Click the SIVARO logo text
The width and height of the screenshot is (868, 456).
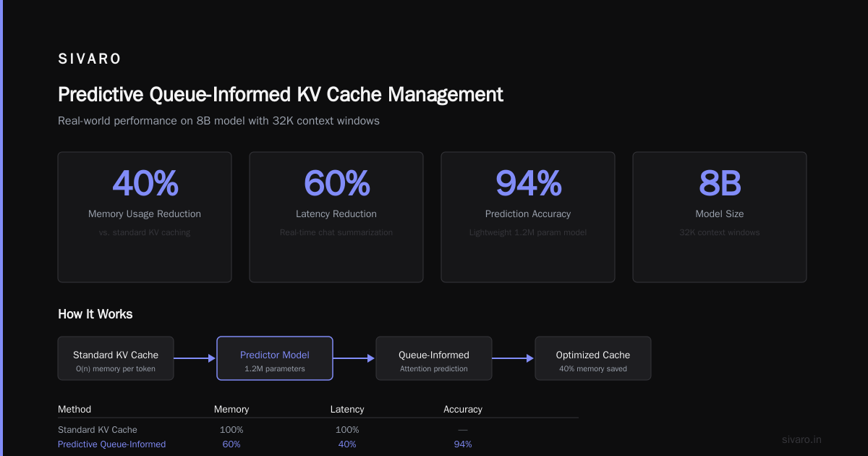click(x=90, y=59)
